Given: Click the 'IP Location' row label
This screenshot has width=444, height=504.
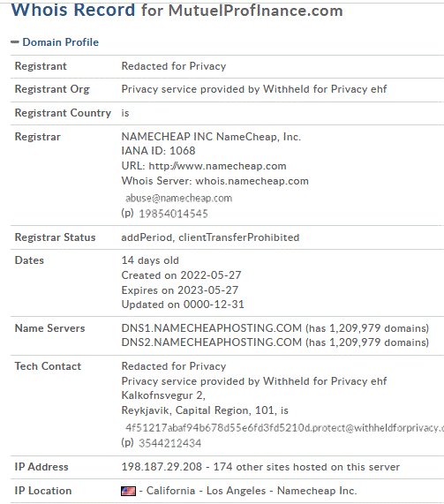Looking at the screenshot, I should pyautogui.click(x=43, y=491).
